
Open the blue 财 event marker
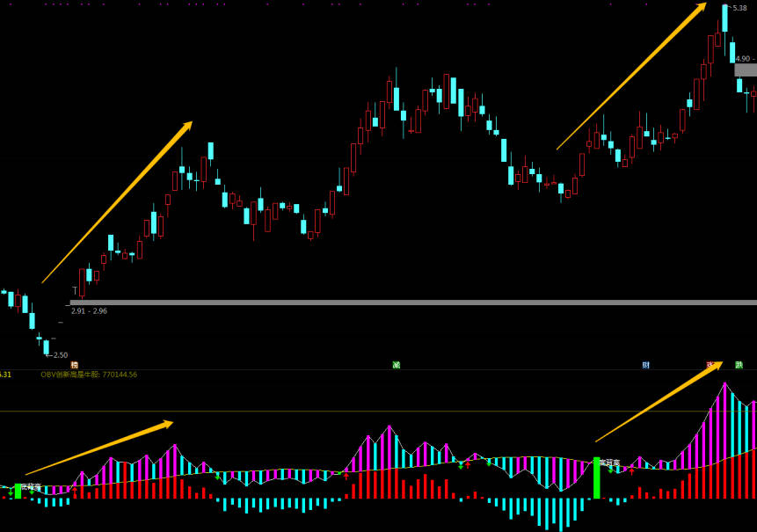[645, 365]
